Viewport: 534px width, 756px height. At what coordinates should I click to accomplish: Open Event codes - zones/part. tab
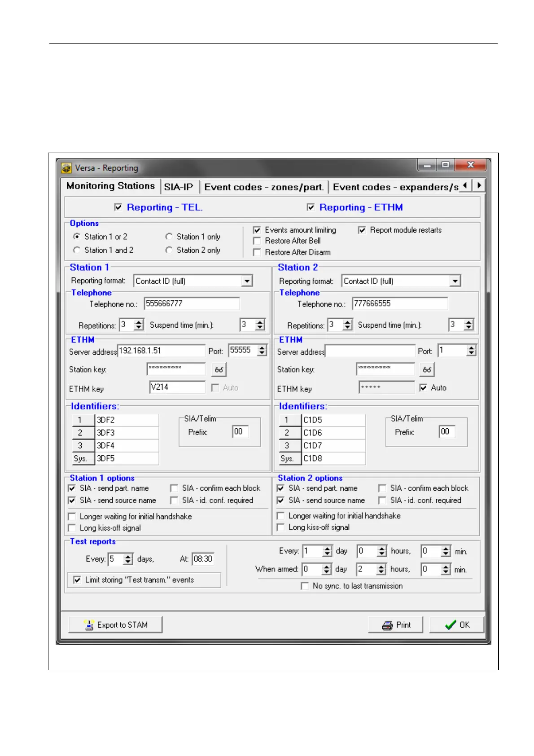pos(264,187)
